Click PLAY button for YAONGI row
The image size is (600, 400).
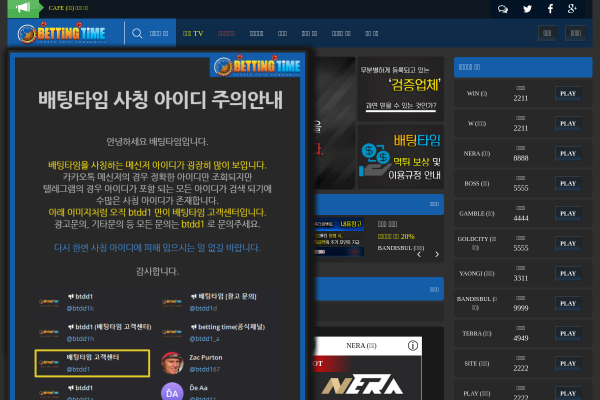coord(568,273)
